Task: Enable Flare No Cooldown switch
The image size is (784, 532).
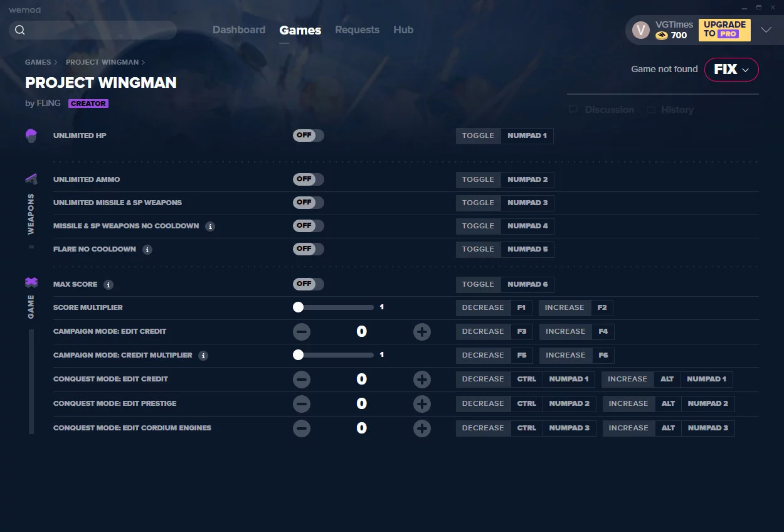Action: pos(309,249)
